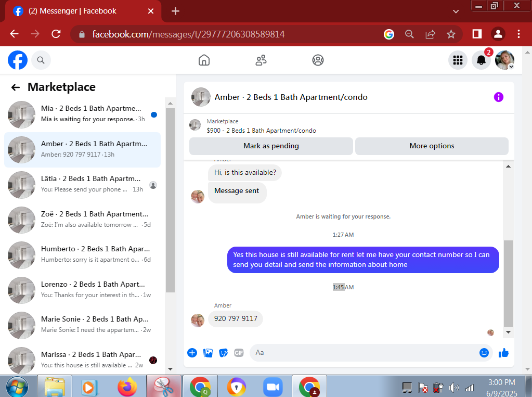Open conversation information purple i icon
Screen dimensions: 532x397
[x=498, y=97]
